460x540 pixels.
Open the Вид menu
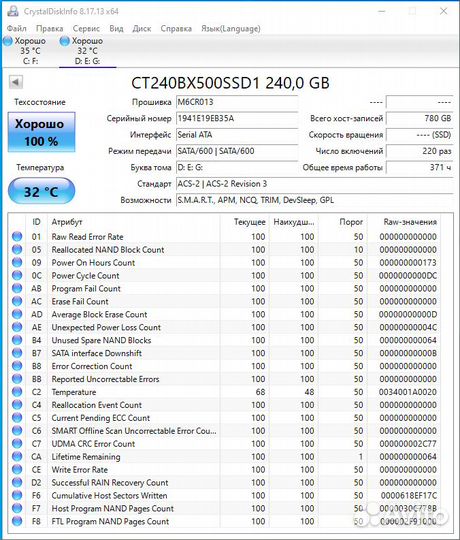pyautogui.click(x=116, y=29)
